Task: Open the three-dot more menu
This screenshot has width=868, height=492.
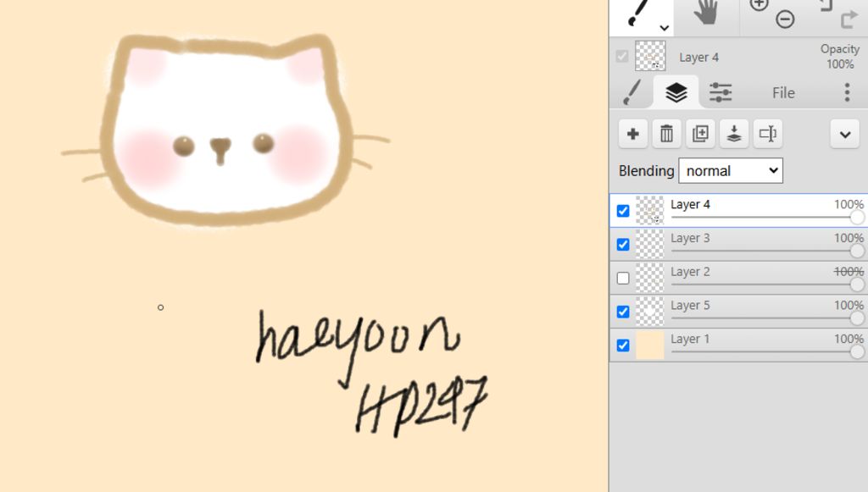Action: pyautogui.click(x=847, y=92)
